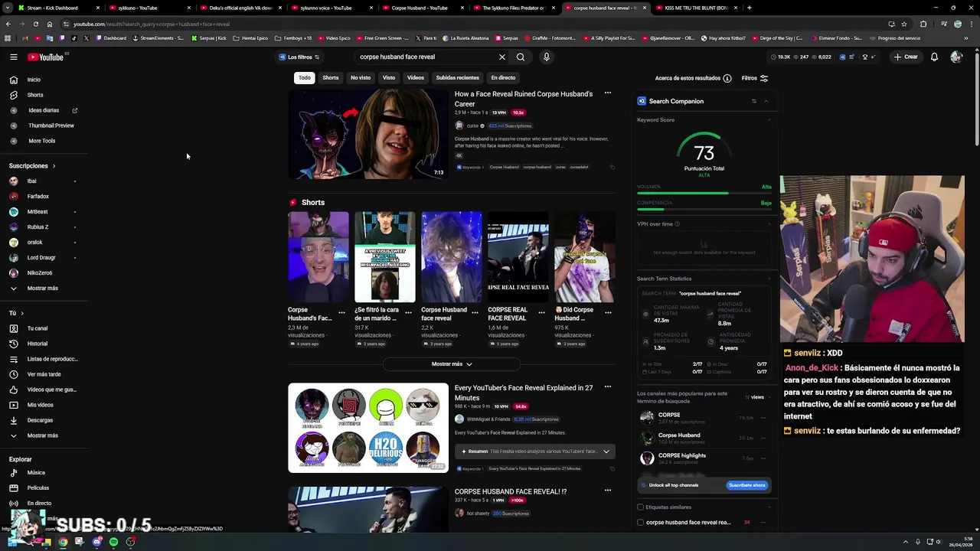980x551 pixels.
Task: Check the corpse husband face reveal rea... tag
Action: (640, 522)
